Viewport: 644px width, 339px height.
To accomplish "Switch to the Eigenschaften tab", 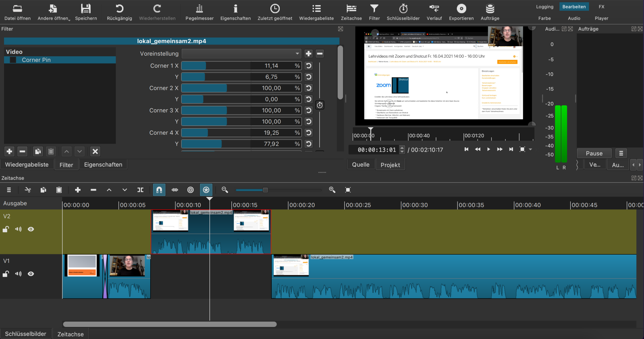I will 103,164.
